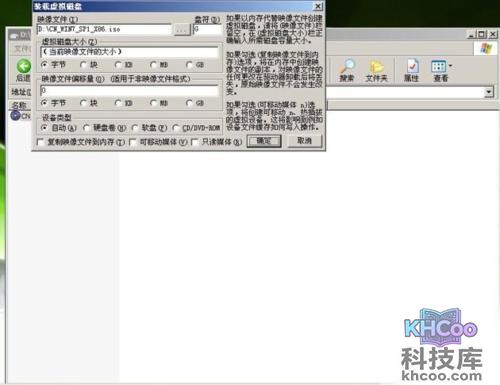Image resolution: width=500 pixels, height=385 pixels.
Task: Confirm with the 确定 button
Action: pyautogui.click(x=264, y=141)
